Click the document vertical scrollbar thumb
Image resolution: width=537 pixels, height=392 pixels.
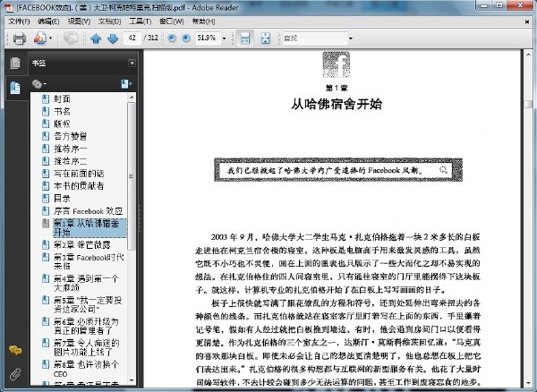[x=528, y=104]
